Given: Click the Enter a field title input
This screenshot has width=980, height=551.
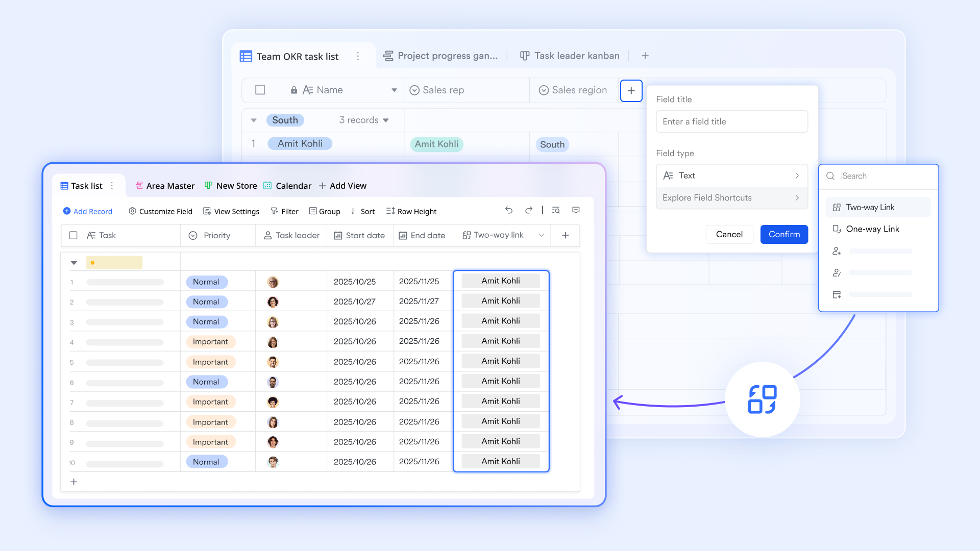Looking at the screenshot, I should 731,121.
